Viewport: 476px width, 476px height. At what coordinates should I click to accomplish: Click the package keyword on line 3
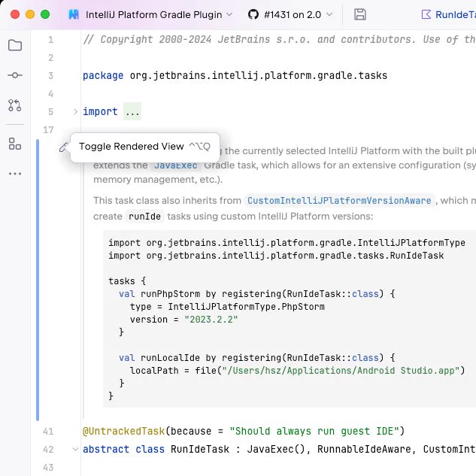[x=103, y=76]
